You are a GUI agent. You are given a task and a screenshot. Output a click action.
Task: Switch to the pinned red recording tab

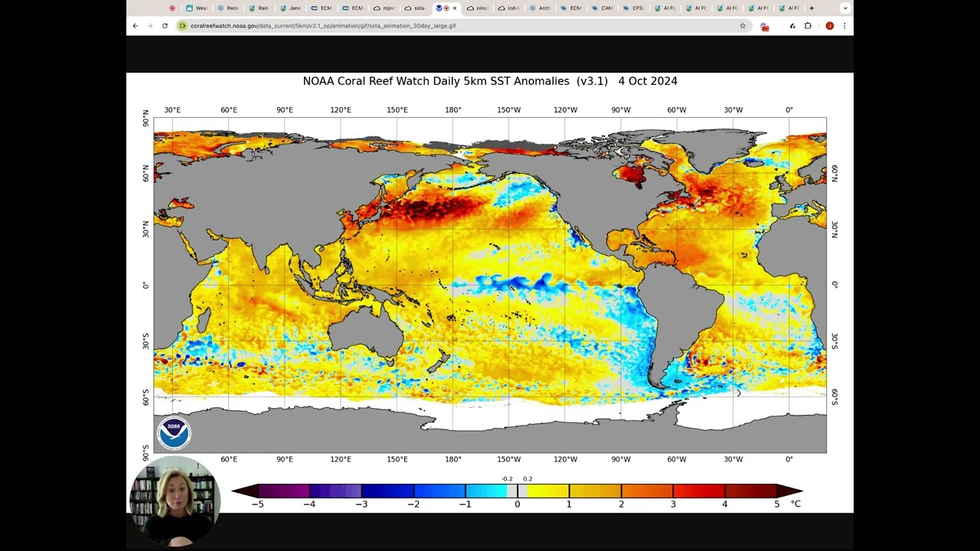pyautogui.click(x=172, y=8)
